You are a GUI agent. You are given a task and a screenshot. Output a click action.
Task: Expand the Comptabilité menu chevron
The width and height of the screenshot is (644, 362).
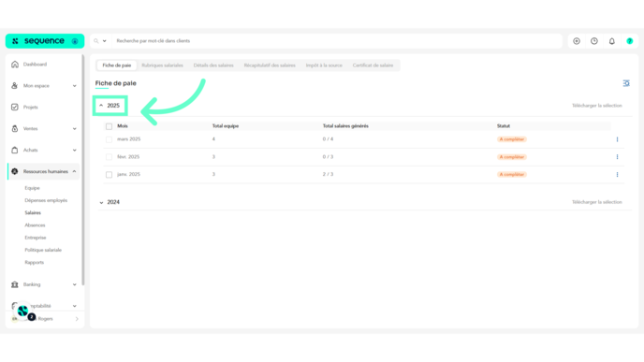coord(74,306)
